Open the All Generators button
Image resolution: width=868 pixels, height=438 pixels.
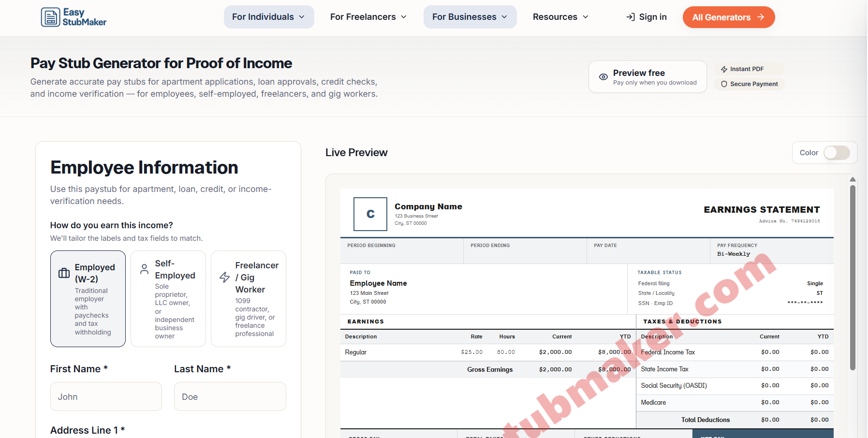[729, 17]
